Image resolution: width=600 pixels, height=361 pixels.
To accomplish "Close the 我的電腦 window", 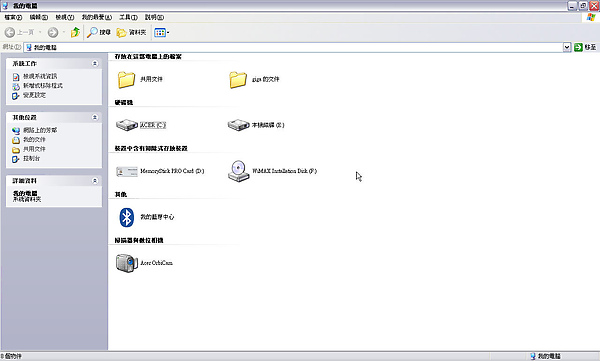I will [594, 6].
